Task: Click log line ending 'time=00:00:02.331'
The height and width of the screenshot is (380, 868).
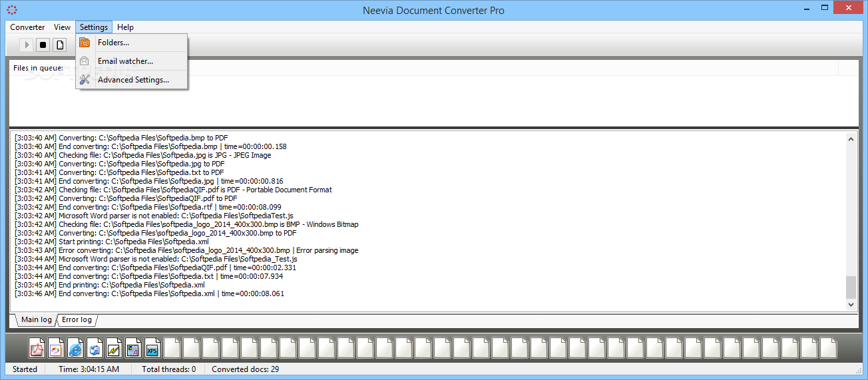Action: point(155,268)
